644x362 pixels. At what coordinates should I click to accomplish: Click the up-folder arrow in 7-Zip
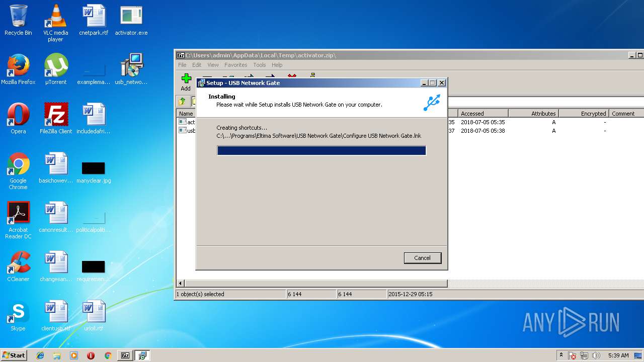[182, 102]
